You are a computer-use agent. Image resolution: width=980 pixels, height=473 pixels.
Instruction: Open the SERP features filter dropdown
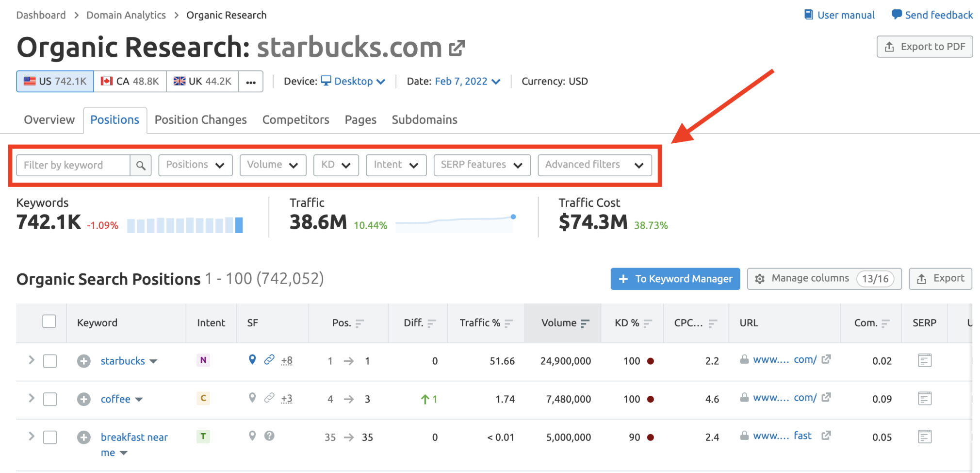coord(482,165)
